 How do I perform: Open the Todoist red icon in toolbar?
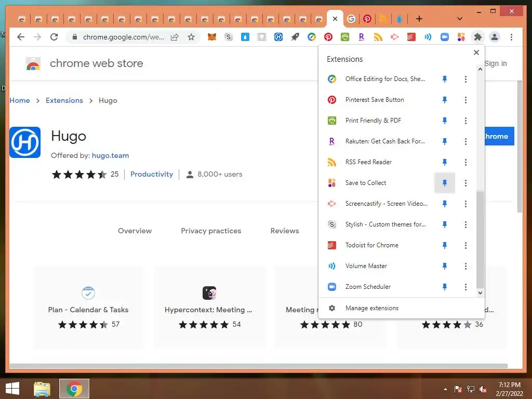[x=411, y=37]
